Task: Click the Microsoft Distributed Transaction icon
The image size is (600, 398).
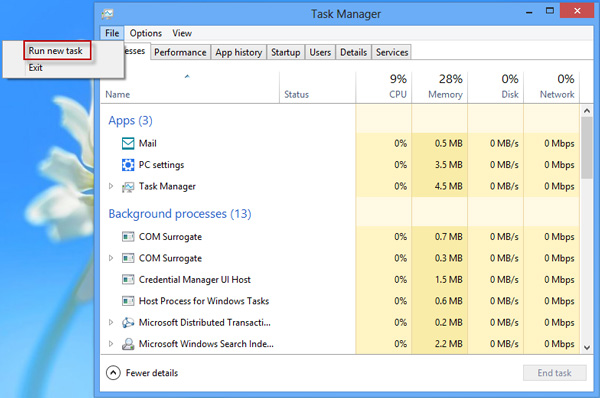Action: 128,323
